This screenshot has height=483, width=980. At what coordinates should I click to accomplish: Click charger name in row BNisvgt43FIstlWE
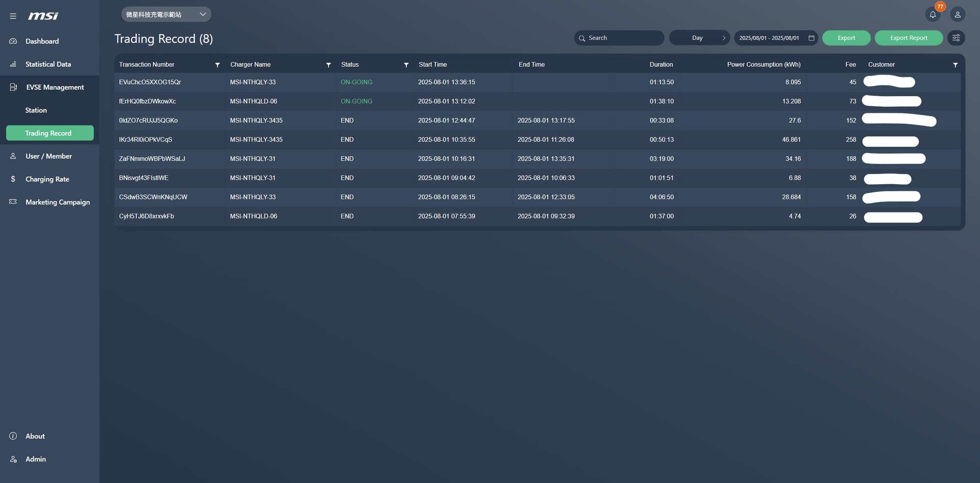point(253,178)
